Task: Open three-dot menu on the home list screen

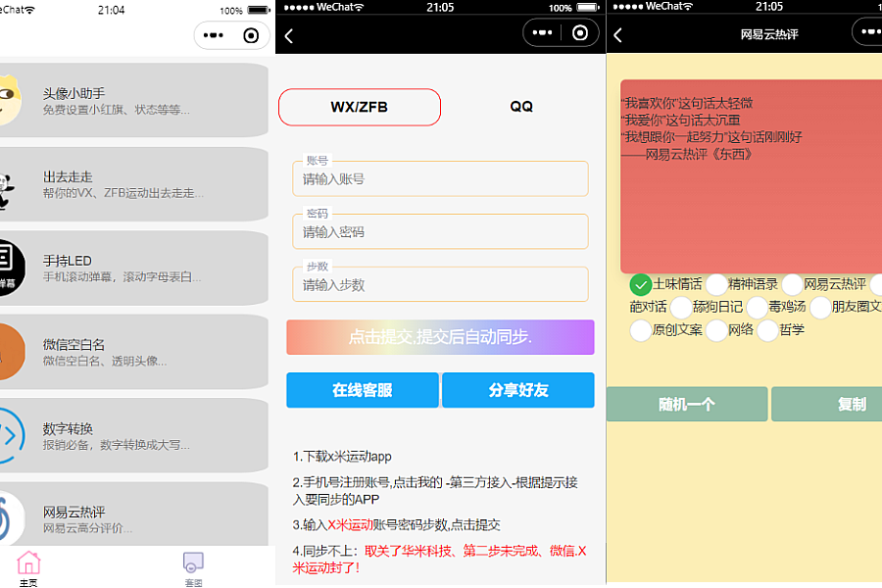Action: click(214, 35)
